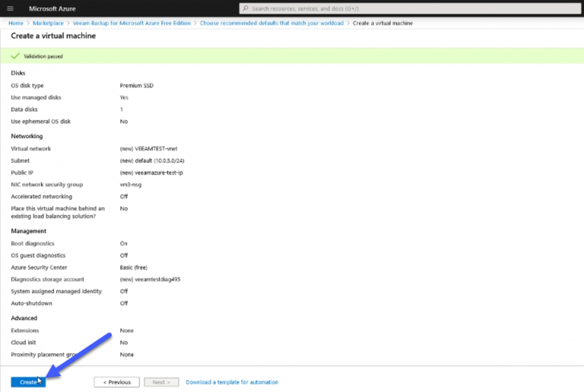The width and height of the screenshot is (584, 392).
Task: Select the Advanced section heading
Action: click(x=24, y=318)
